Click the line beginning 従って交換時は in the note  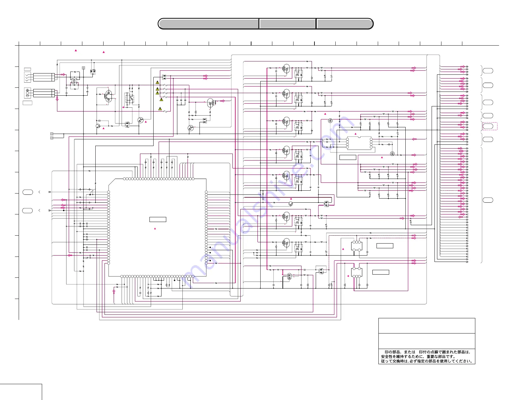point(427,361)
